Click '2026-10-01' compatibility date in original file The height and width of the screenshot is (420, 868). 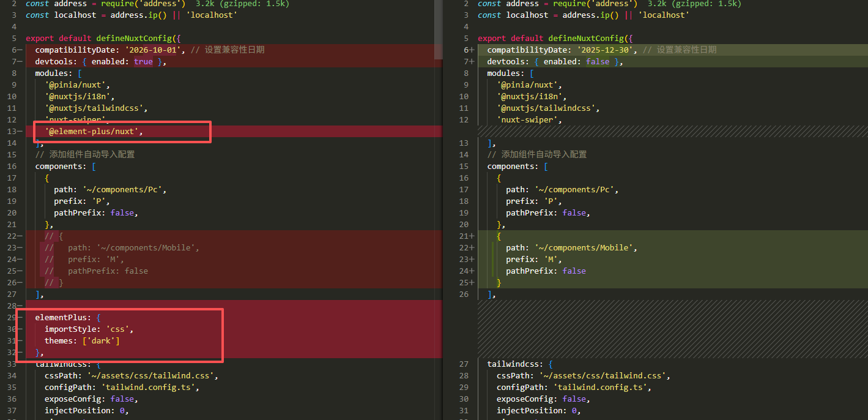pos(152,50)
